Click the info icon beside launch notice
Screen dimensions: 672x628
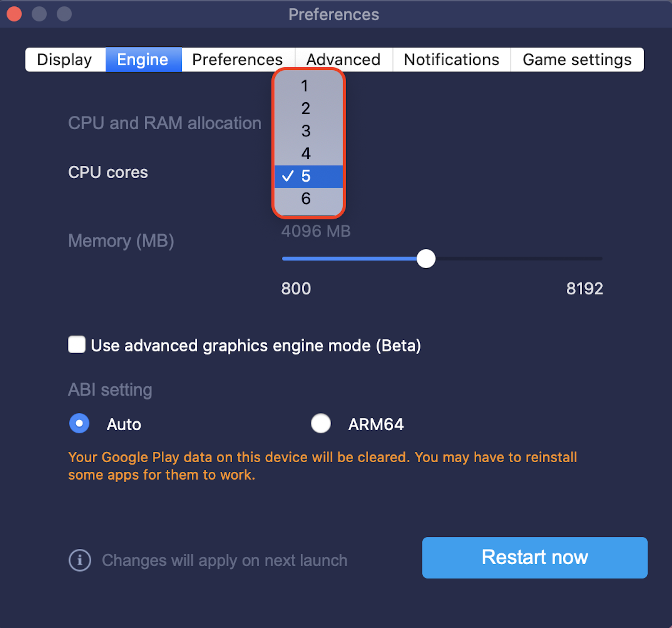tap(80, 560)
